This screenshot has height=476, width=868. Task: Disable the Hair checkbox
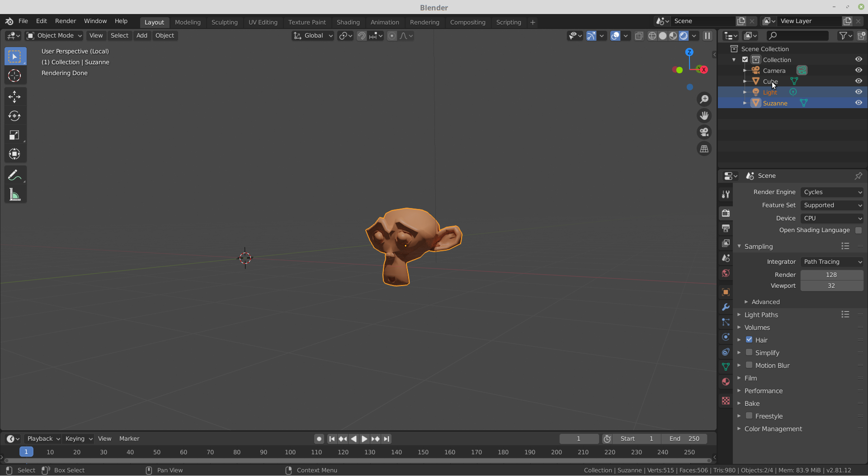pyautogui.click(x=749, y=339)
